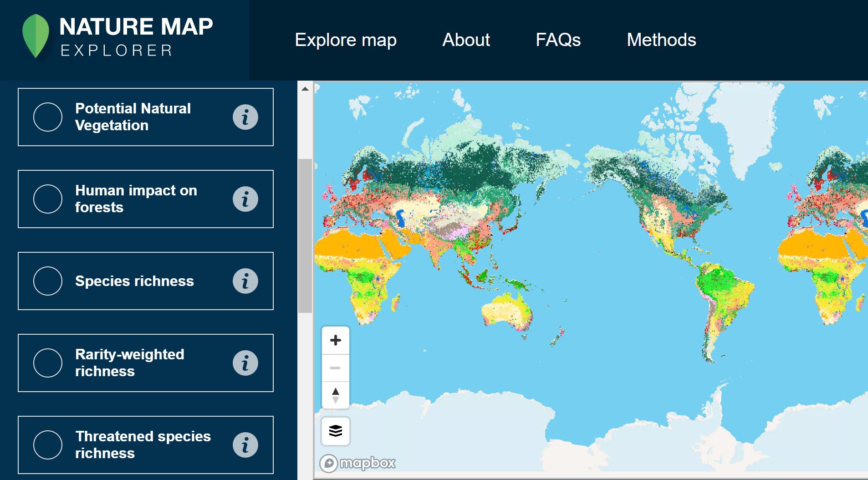Go to the FAQs section
Viewport: 868px width, 480px height.
pyautogui.click(x=559, y=40)
